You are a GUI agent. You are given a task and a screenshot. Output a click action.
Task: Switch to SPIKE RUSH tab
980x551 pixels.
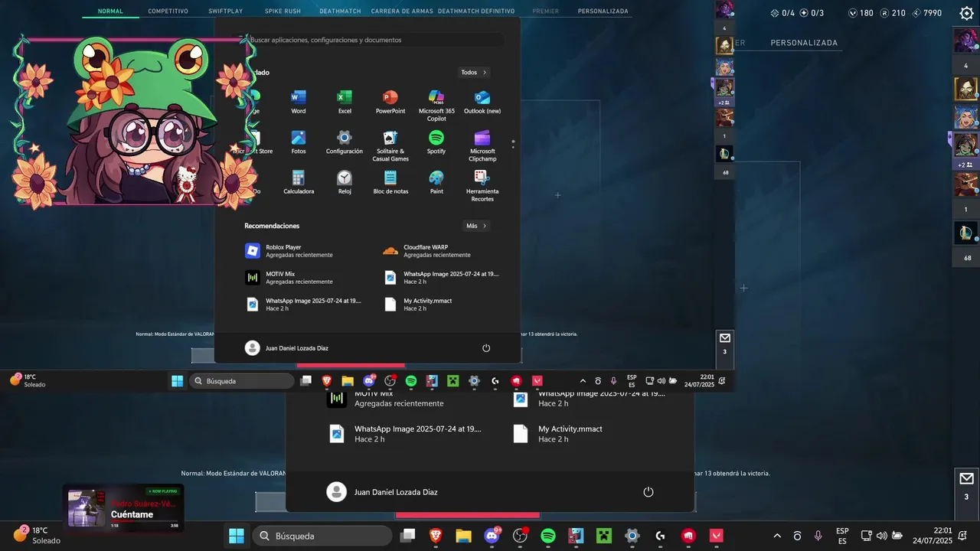click(x=283, y=11)
